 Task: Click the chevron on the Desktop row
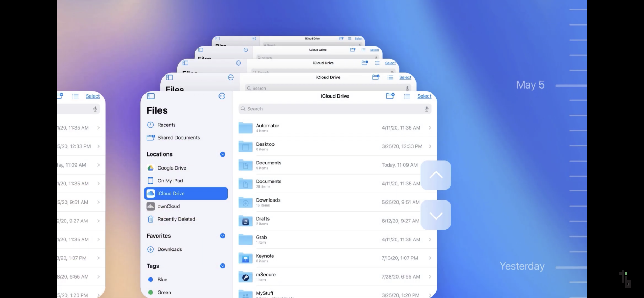(x=430, y=146)
